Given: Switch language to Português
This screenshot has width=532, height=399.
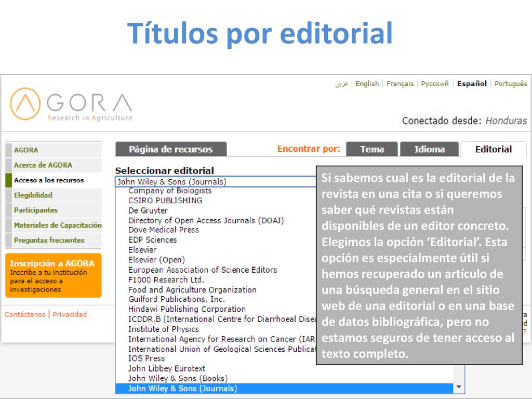Looking at the screenshot, I should coord(511,84).
